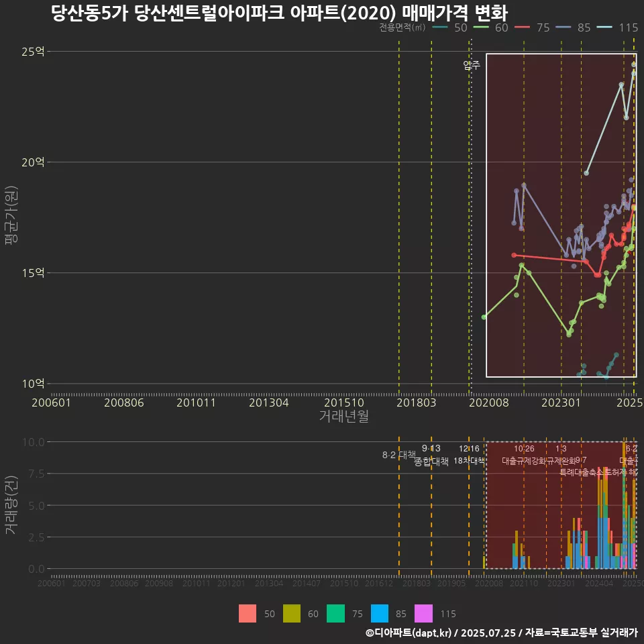Image resolution: width=644 pixels, height=644 pixels.
Task: Click the 25억 price axis label
Action: (x=33, y=52)
